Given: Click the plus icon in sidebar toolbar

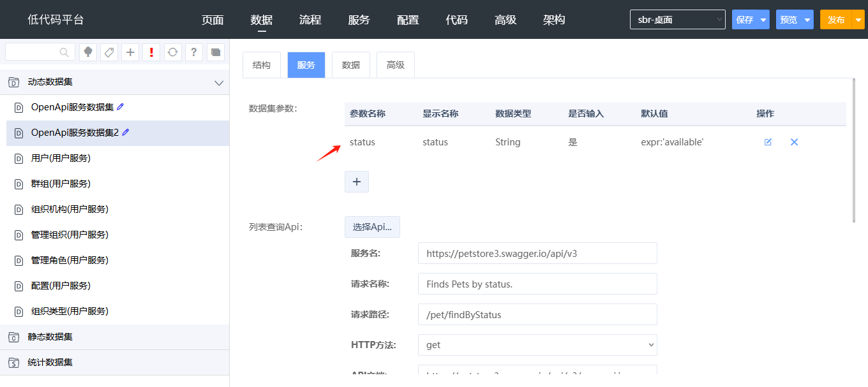Looking at the screenshot, I should click(x=130, y=52).
